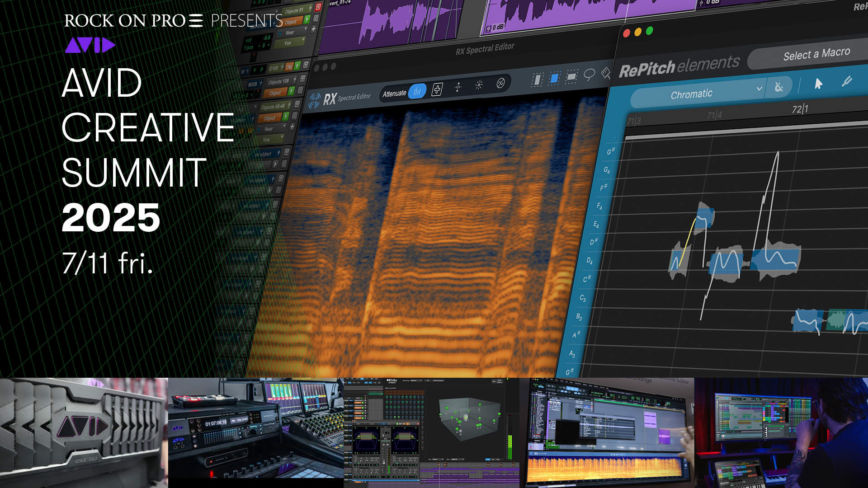Select the plus-box tool in RX toolbar

tap(437, 89)
